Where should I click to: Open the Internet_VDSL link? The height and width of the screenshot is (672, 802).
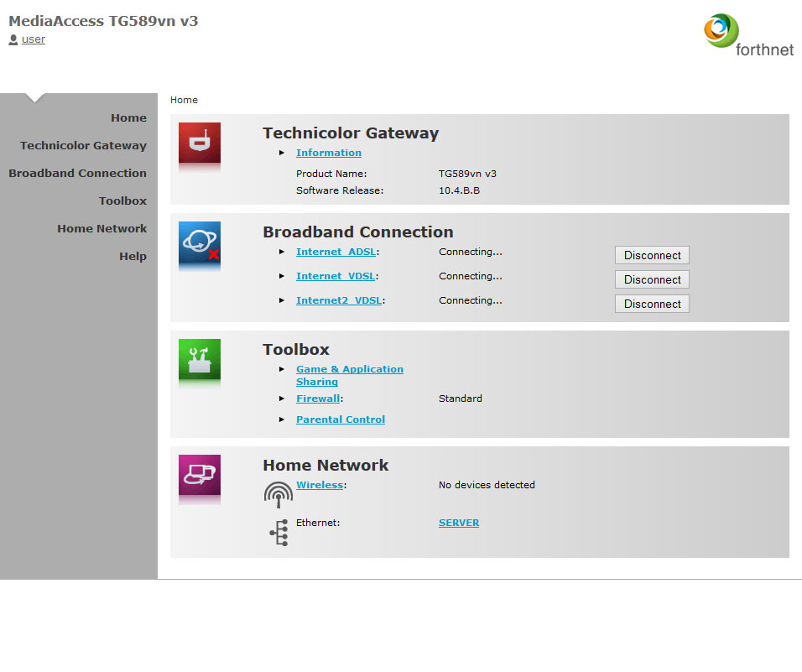pos(336,276)
